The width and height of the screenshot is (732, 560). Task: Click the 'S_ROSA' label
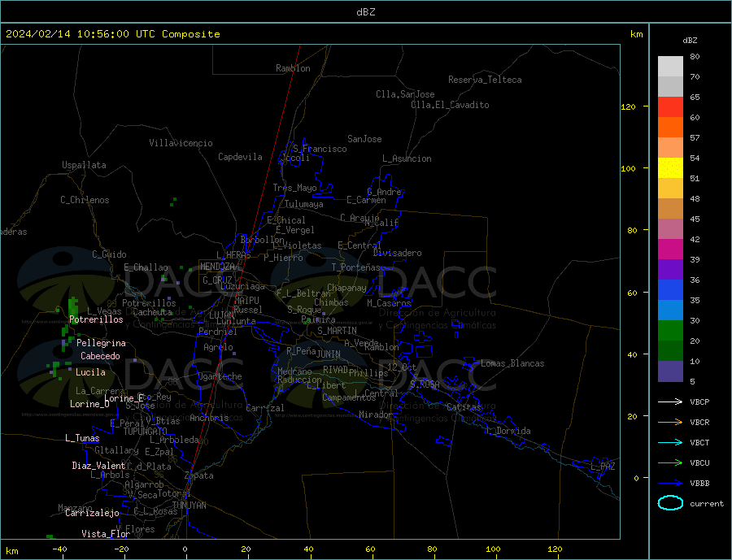pyautogui.click(x=425, y=384)
